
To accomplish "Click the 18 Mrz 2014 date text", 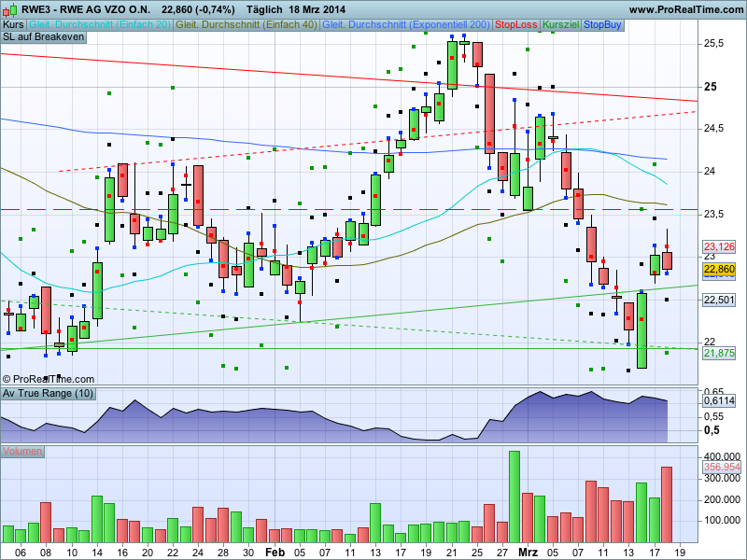I will coord(317,9).
